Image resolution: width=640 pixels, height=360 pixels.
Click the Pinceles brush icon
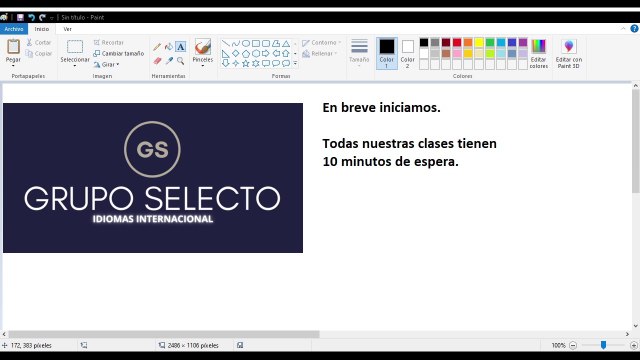pos(203,47)
